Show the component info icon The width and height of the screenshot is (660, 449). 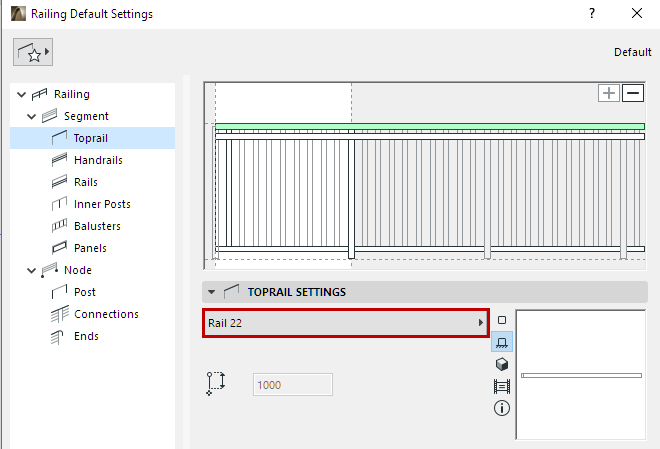502,408
